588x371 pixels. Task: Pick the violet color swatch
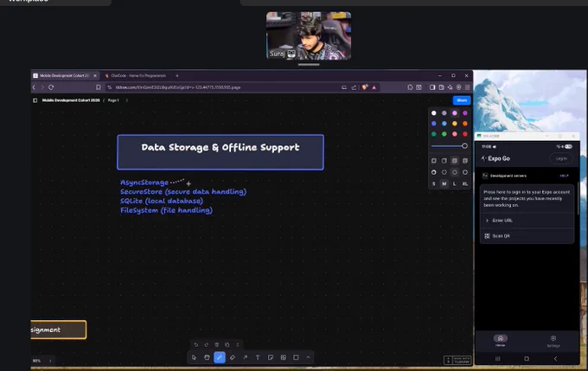pyautogui.click(x=465, y=113)
